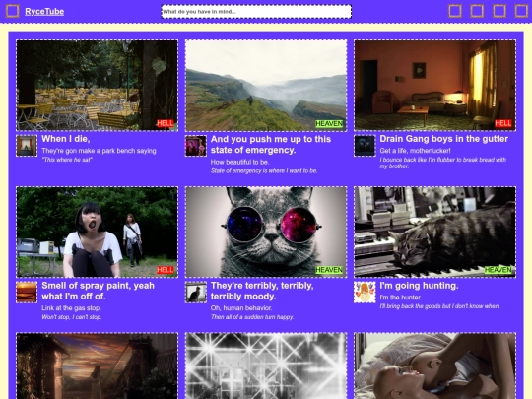Click the rightmost header square icon
Viewport: 532px width, 399px height.
(x=521, y=11)
